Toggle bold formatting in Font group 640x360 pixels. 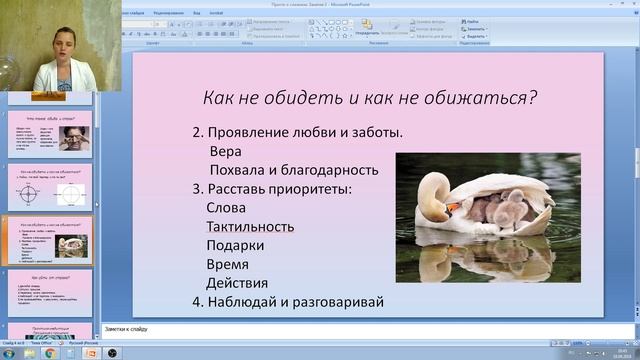click(123, 34)
